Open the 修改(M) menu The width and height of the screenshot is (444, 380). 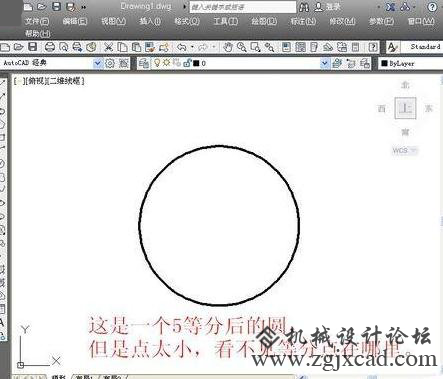click(x=342, y=22)
